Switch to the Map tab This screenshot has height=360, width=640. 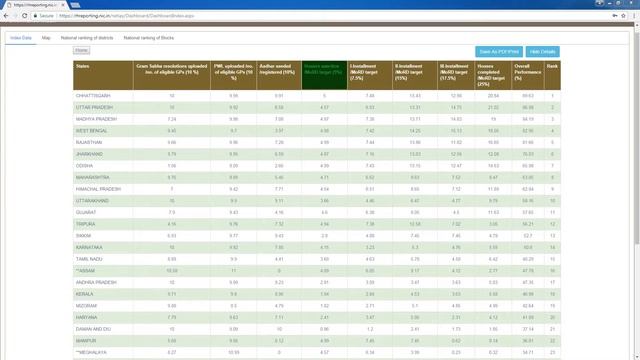46,38
